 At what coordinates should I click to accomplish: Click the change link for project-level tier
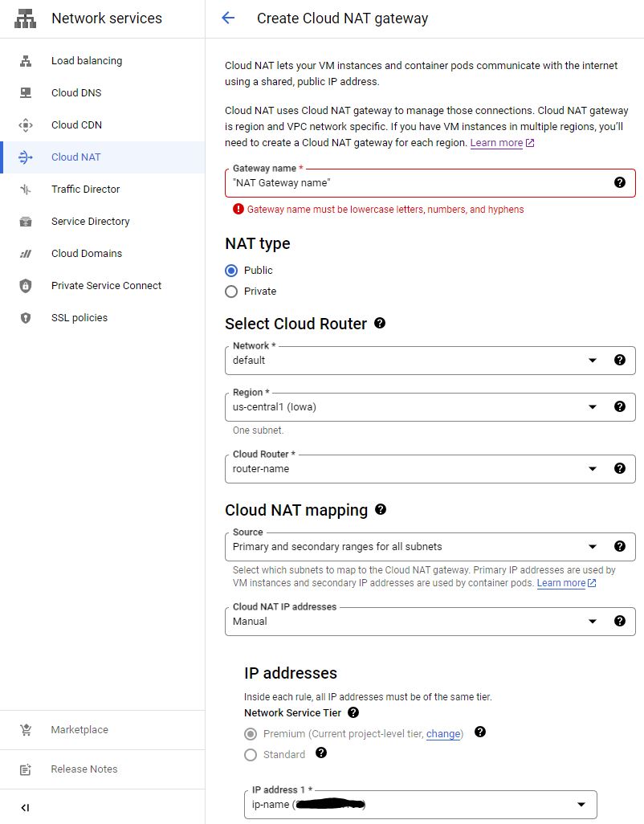coord(443,734)
